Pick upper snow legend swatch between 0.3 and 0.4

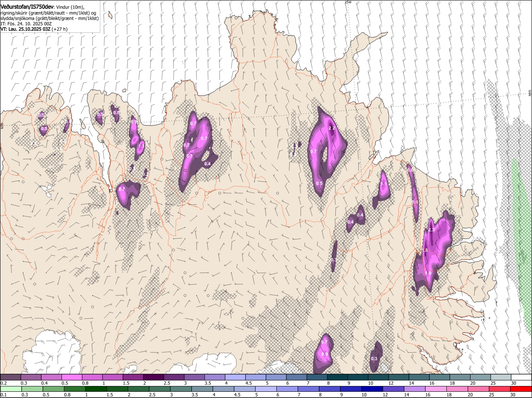(x=31, y=377)
